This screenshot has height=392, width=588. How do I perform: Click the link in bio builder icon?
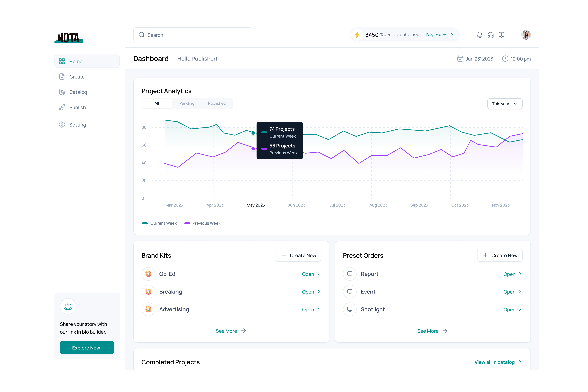68,306
